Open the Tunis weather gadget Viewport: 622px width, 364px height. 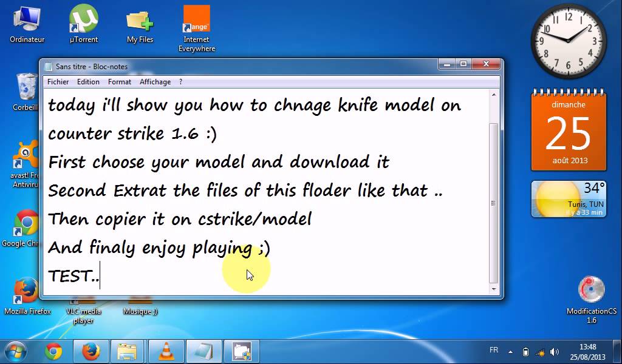click(x=569, y=199)
